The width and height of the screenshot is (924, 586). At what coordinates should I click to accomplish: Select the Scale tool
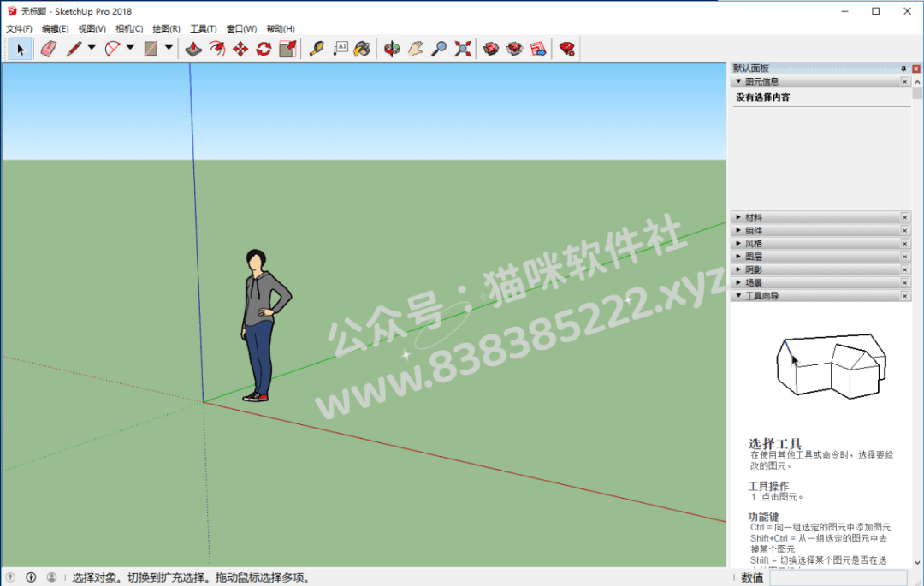click(287, 49)
